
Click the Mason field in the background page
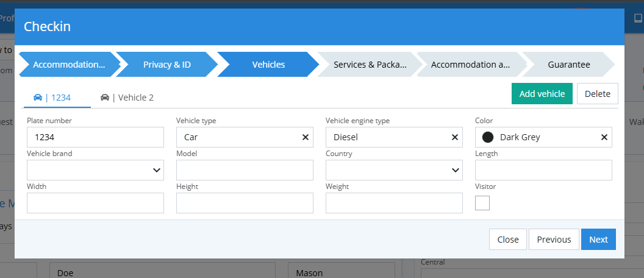click(x=342, y=270)
